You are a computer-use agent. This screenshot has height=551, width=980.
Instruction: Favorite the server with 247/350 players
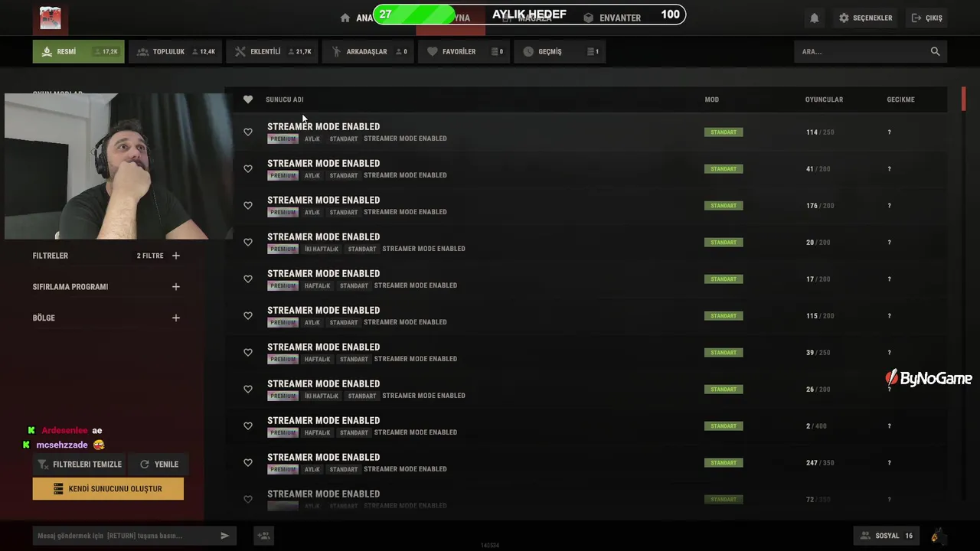tap(248, 463)
